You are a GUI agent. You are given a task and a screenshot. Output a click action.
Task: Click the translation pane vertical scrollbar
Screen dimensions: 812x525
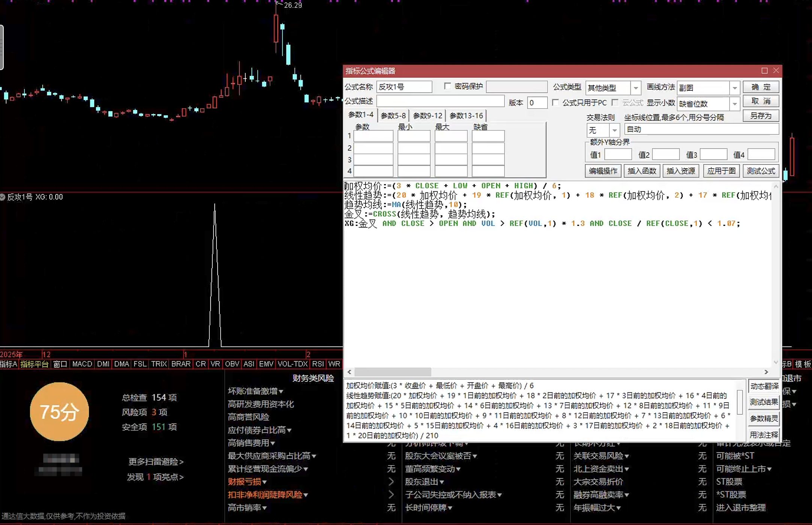(740, 402)
